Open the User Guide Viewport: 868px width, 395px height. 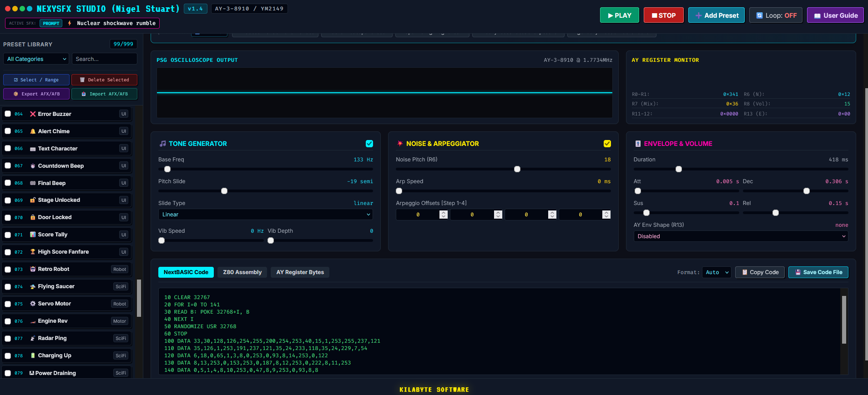[x=835, y=15]
